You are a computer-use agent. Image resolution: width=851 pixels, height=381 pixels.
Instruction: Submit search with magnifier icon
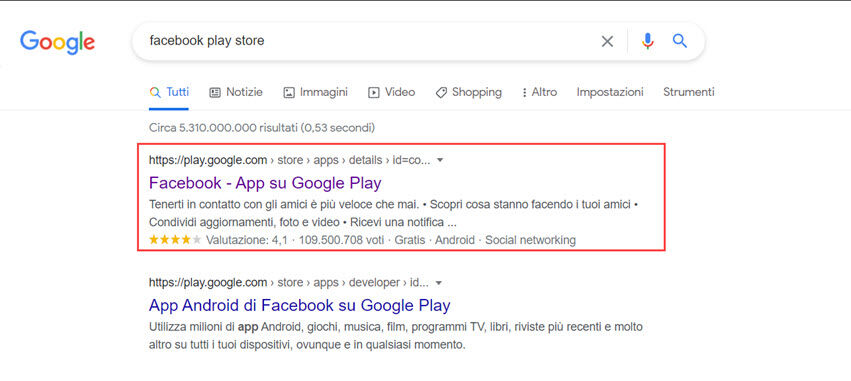pos(680,41)
